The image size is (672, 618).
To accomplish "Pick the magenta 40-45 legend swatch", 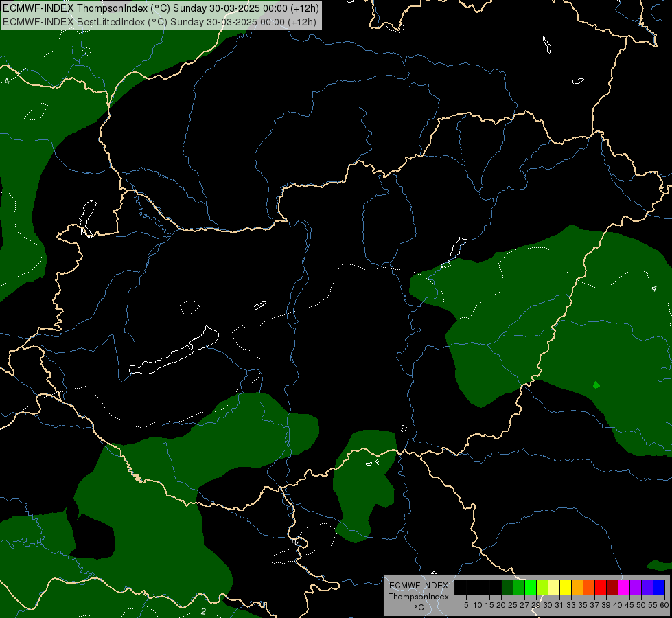I will [624, 588].
